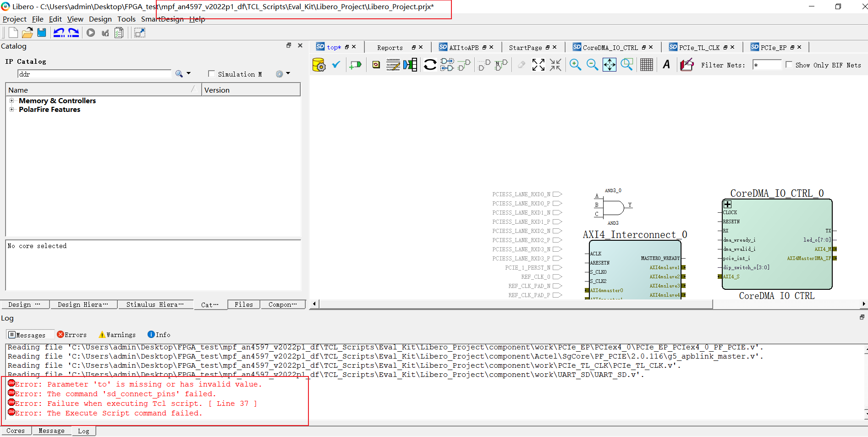Switch to the Reports tab
Screen dimensions: 868x437
pyautogui.click(x=390, y=47)
